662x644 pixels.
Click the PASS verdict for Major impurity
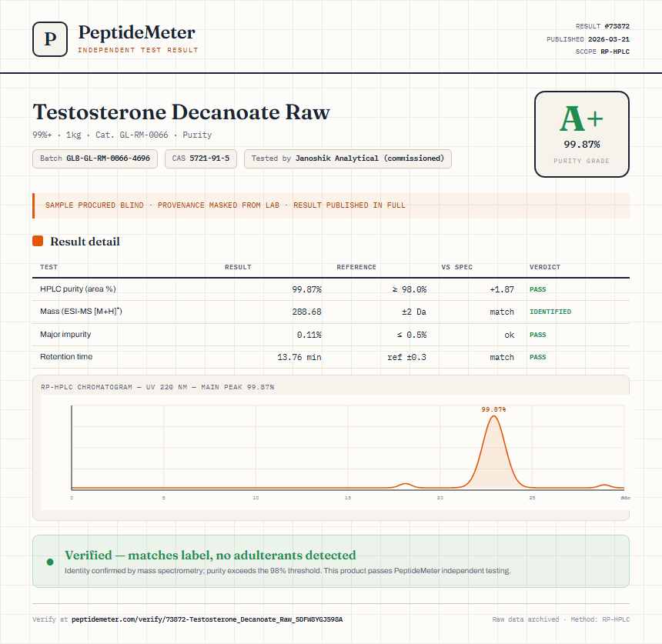pyautogui.click(x=537, y=335)
